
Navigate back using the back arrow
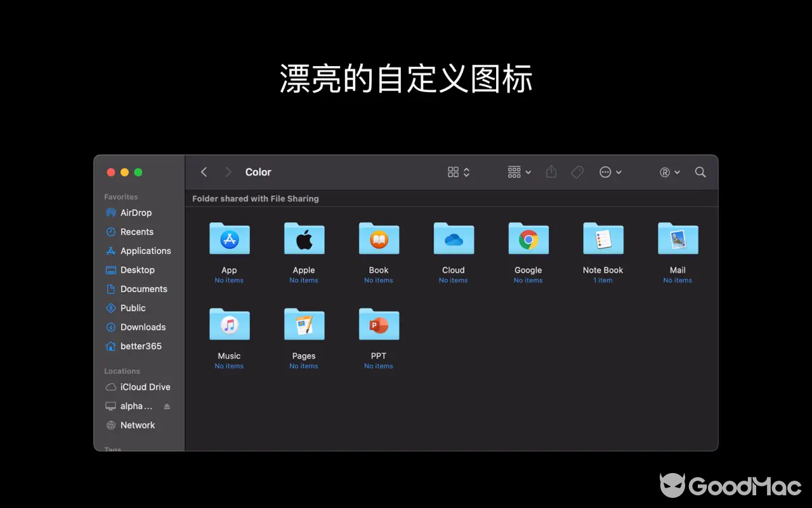204,171
